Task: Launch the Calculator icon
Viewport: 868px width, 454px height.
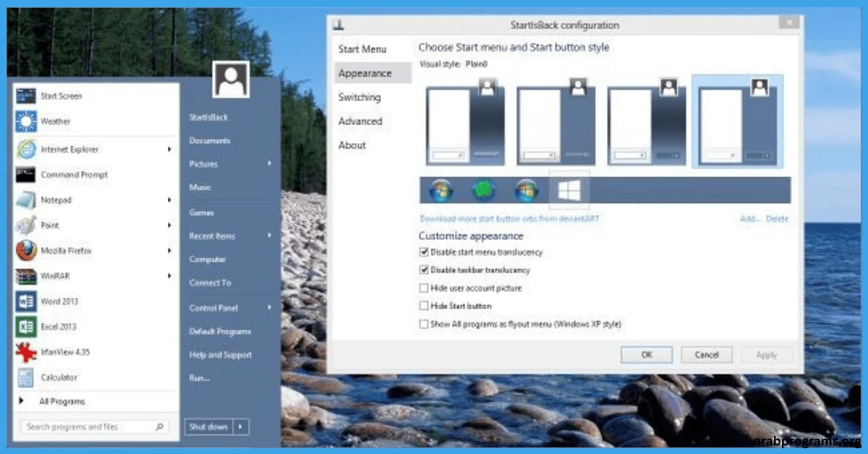Action: pos(25,377)
